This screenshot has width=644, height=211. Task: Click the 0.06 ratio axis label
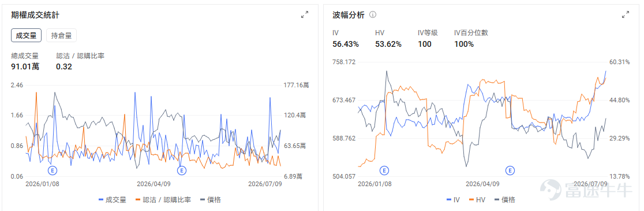pos(17,176)
